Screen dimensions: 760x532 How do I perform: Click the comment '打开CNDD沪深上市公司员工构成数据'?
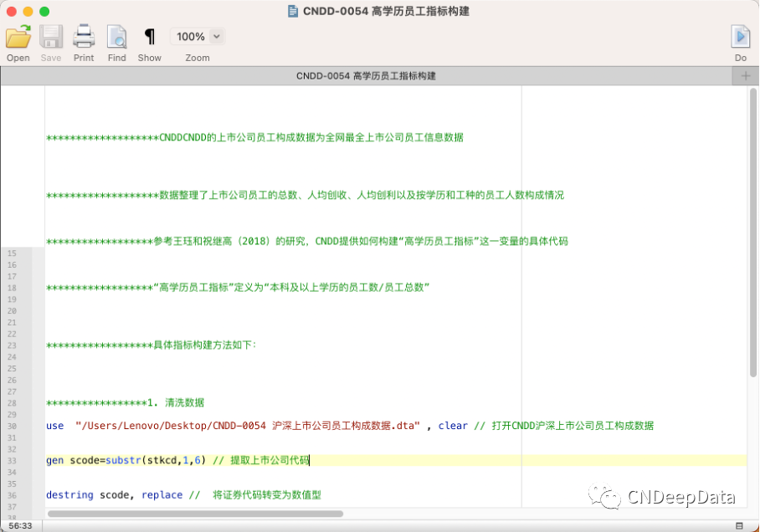coord(564,426)
